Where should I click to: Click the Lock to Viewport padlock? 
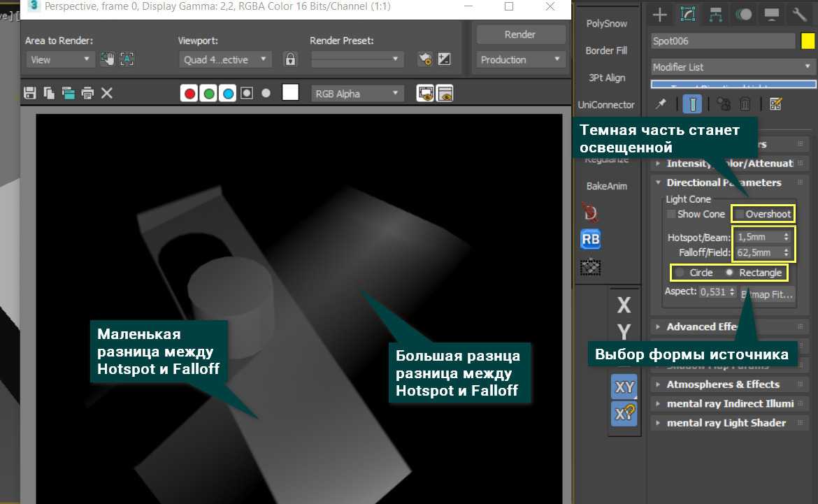(290, 59)
